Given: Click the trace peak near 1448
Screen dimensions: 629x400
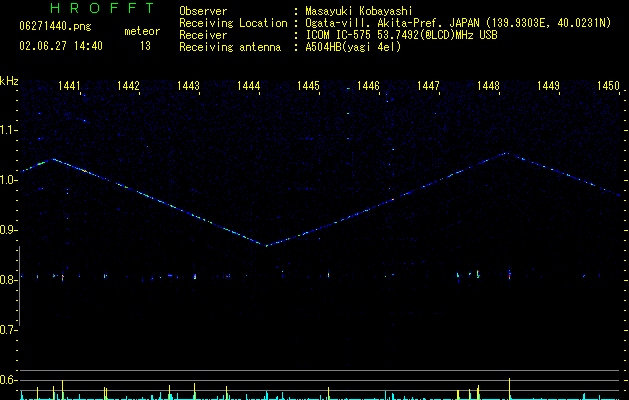Looking at the screenshot, I should 508,153.
